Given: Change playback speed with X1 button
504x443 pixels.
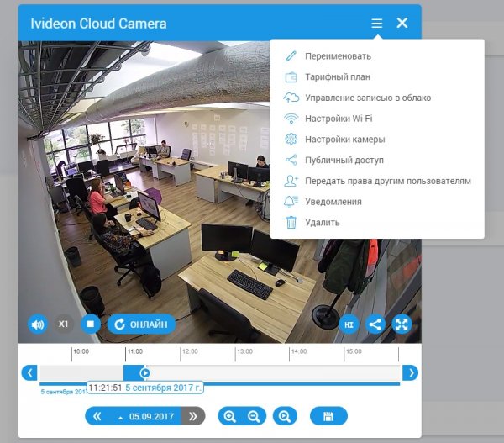Looking at the screenshot, I should click(63, 324).
